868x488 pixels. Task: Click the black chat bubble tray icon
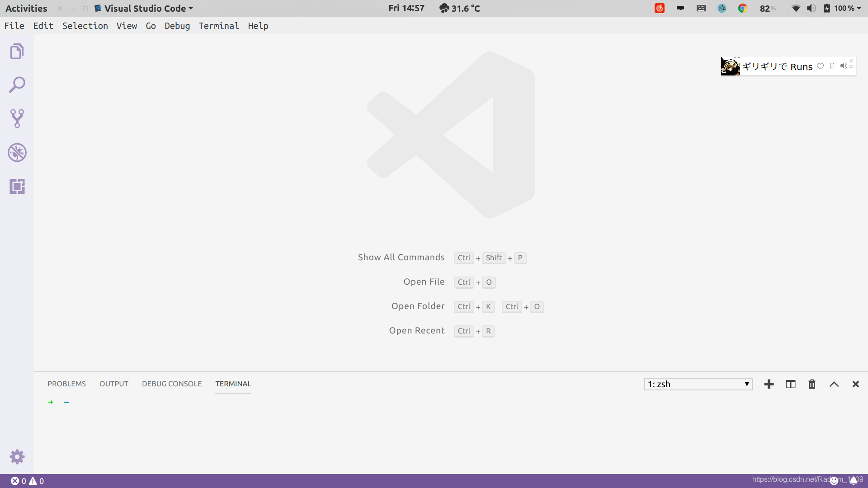click(x=680, y=8)
